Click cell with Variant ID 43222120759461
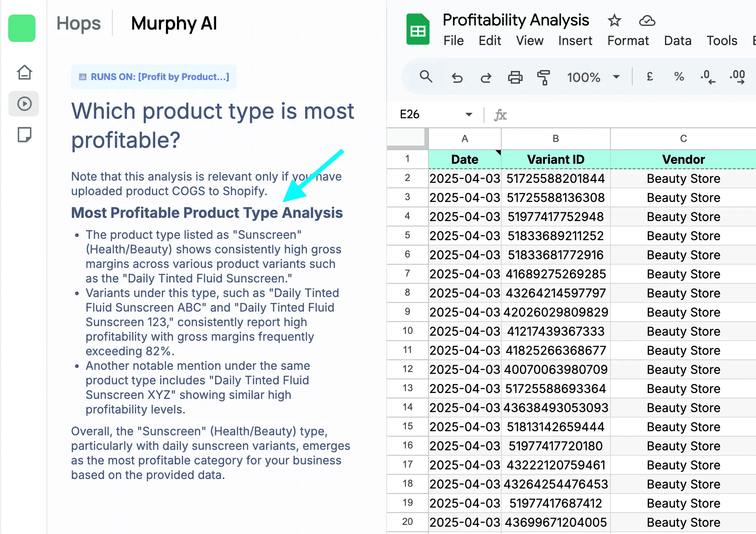Screen dimensions: 756x534 click(x=556, y=465)
